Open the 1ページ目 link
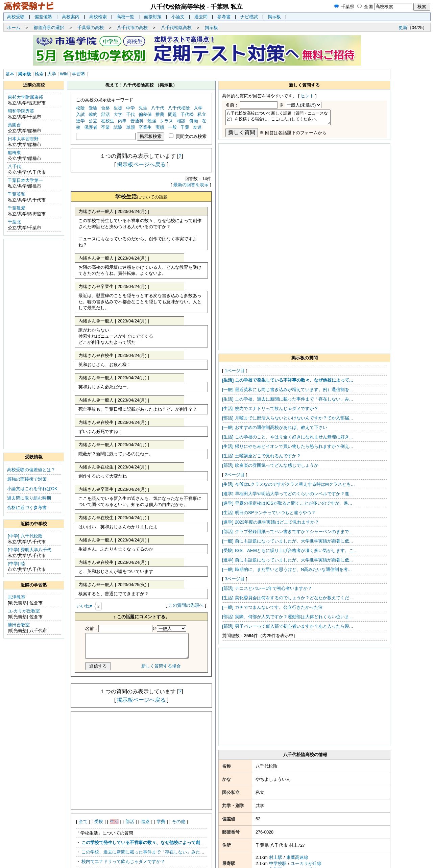The width and height of the screenshot is (434, 868). (235, 371)
